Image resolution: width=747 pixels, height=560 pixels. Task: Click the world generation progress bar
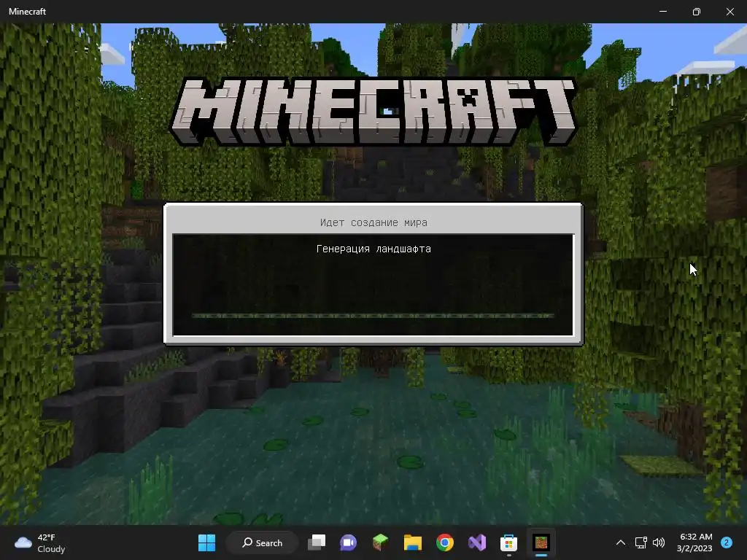tap(373, 316)
